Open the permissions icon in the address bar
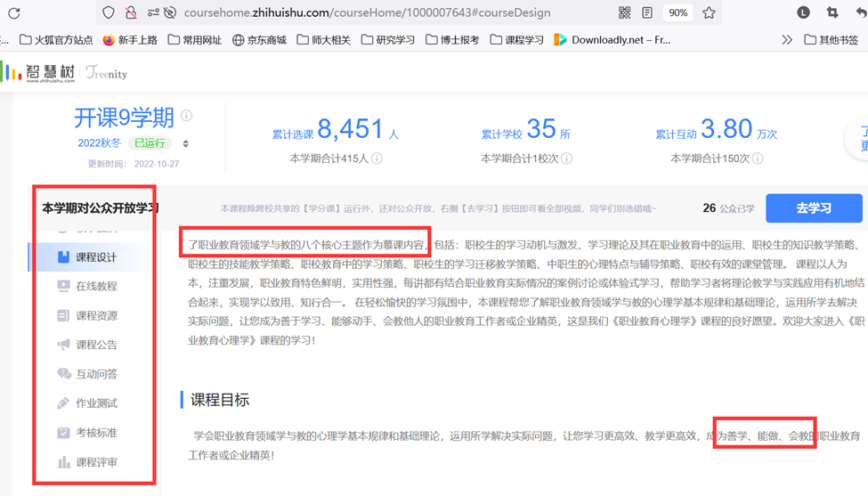This screenshot has height=496, width=868. pos(153,12)
